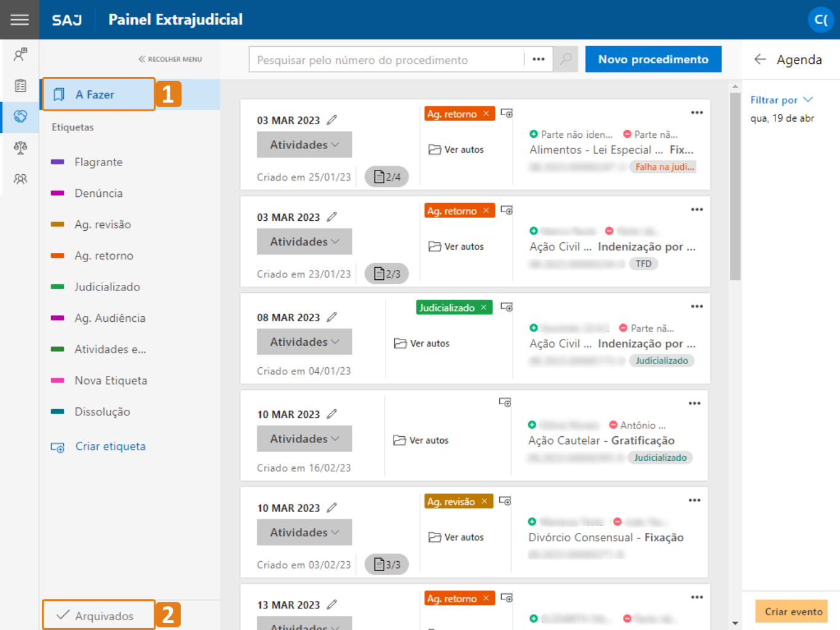Open the people group sidebar icon
This screenshot has height=630, width=840.
20,179
